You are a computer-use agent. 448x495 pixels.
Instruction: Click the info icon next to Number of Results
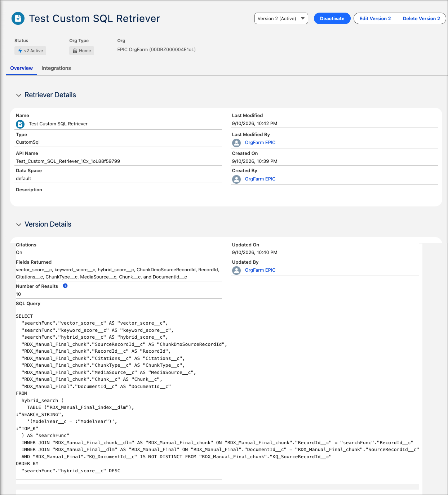65,286
